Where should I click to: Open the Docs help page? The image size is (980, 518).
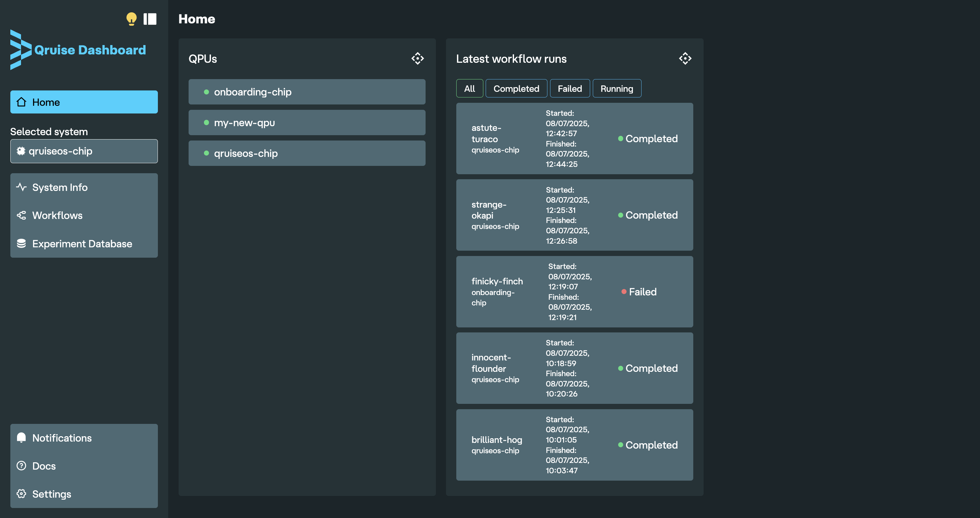click(44, 466)
